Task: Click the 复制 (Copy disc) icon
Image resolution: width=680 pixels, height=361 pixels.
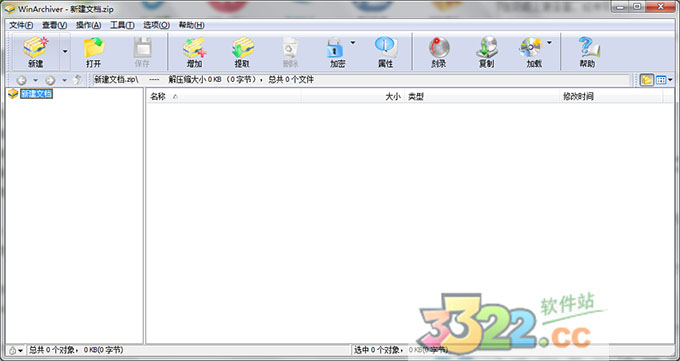Action: pos(487,48)
